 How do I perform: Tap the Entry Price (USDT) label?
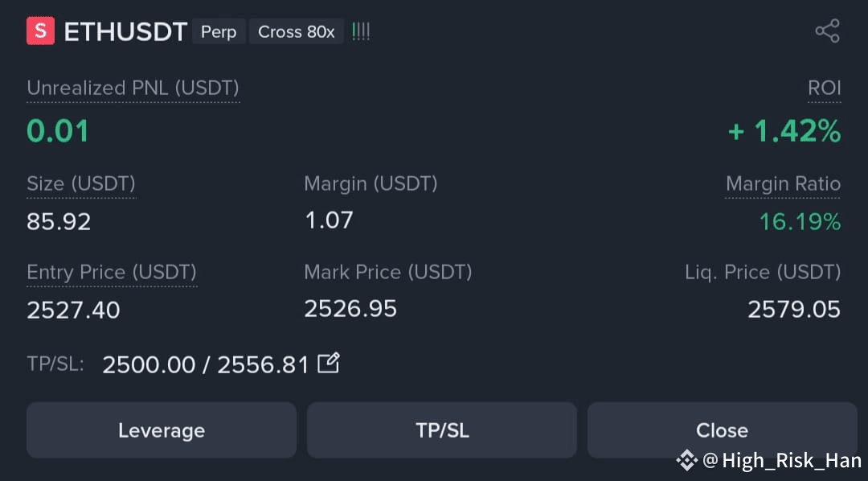point(112,272)
